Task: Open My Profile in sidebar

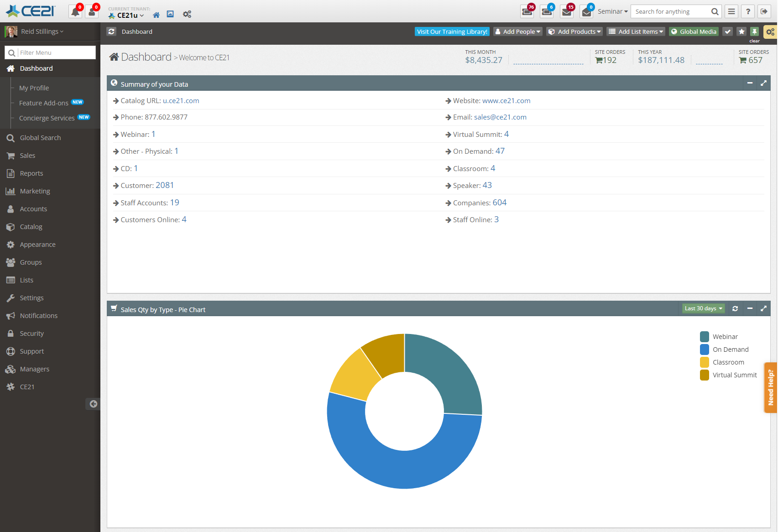Action: [34, 88]
